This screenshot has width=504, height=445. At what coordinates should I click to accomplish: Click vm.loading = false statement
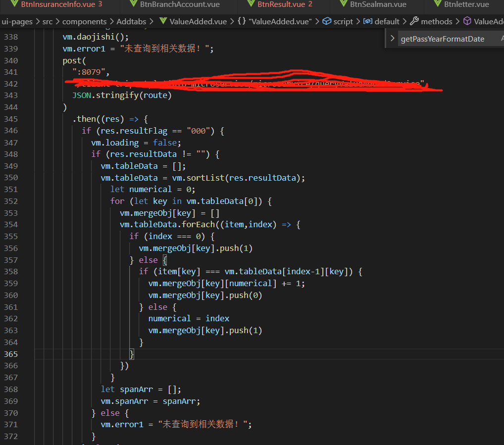tap(136, 143)
